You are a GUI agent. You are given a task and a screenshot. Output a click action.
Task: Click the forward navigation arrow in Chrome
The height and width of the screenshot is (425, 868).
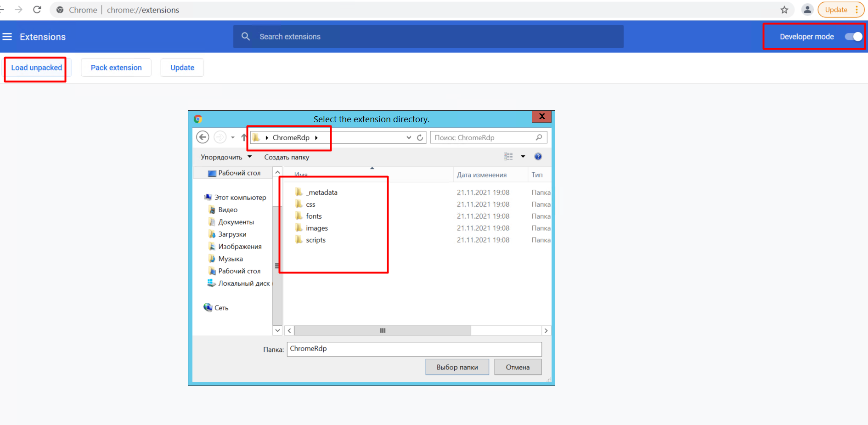coord(18,10)
